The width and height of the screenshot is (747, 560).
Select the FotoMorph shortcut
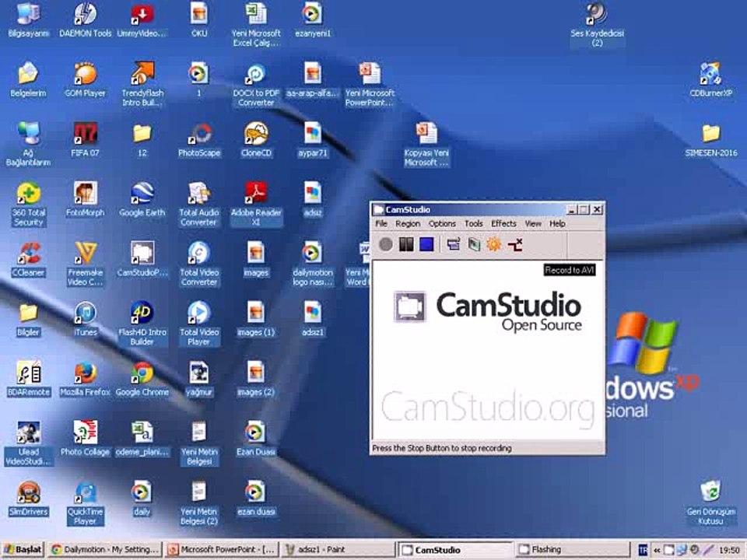(x=86, y=200)
